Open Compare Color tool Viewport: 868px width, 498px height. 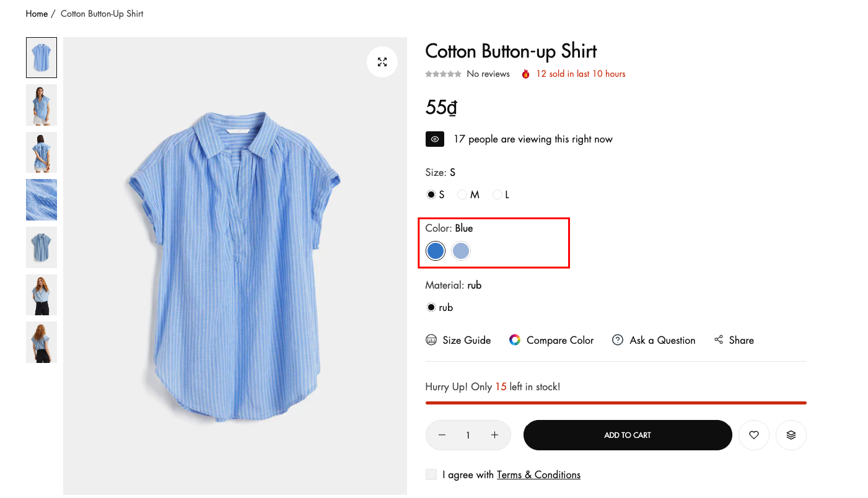551,340
